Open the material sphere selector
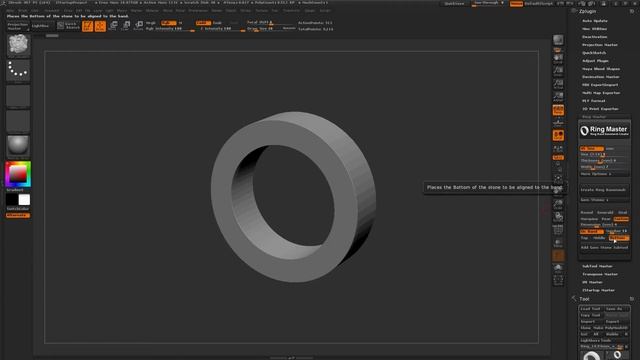The width and height of the screenshot is (640, 360). [18, 146]
